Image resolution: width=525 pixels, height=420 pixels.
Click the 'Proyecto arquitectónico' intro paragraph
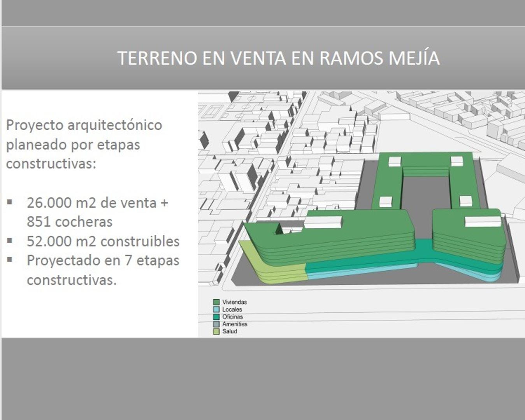tap(84, 144)
